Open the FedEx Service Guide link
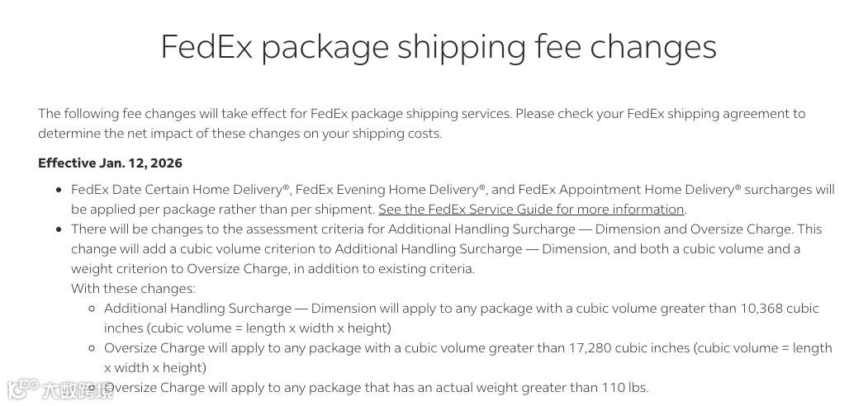Viewport: 868px width, 406px height. 531,210
